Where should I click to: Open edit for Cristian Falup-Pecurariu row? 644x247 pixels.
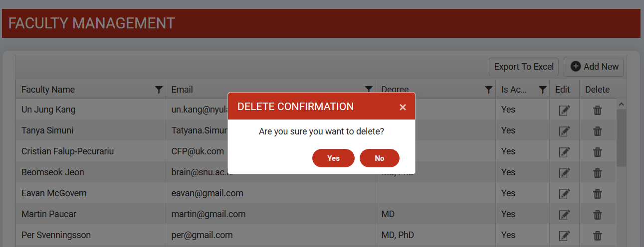tap(564, 152)
